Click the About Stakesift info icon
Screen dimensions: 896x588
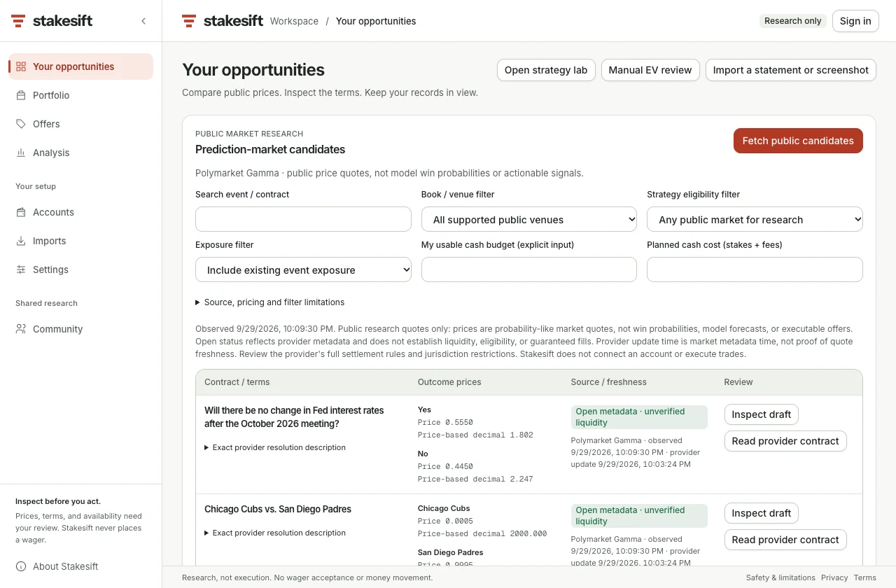point(21,566)
